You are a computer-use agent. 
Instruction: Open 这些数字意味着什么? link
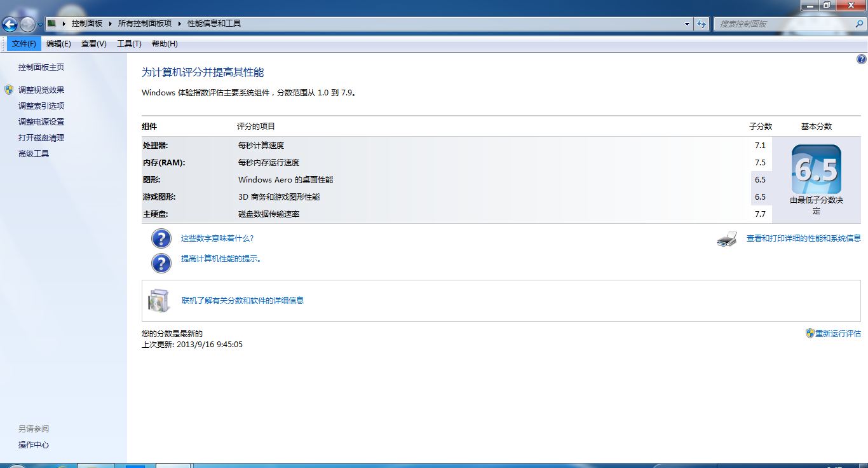pos(217,238)
